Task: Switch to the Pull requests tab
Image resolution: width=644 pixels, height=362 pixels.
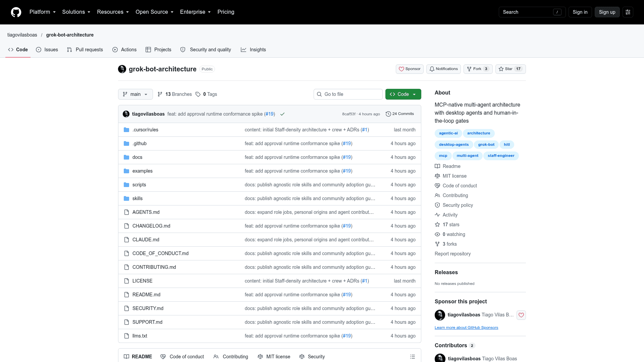Action: click(x=85, y=50)
